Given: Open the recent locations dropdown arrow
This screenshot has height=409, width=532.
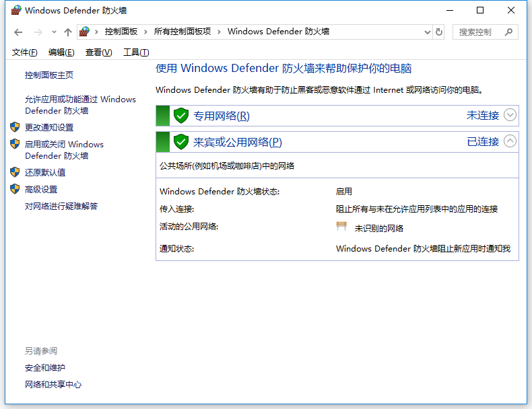Looking at the screenshot, I should click(x=54, y=32).
